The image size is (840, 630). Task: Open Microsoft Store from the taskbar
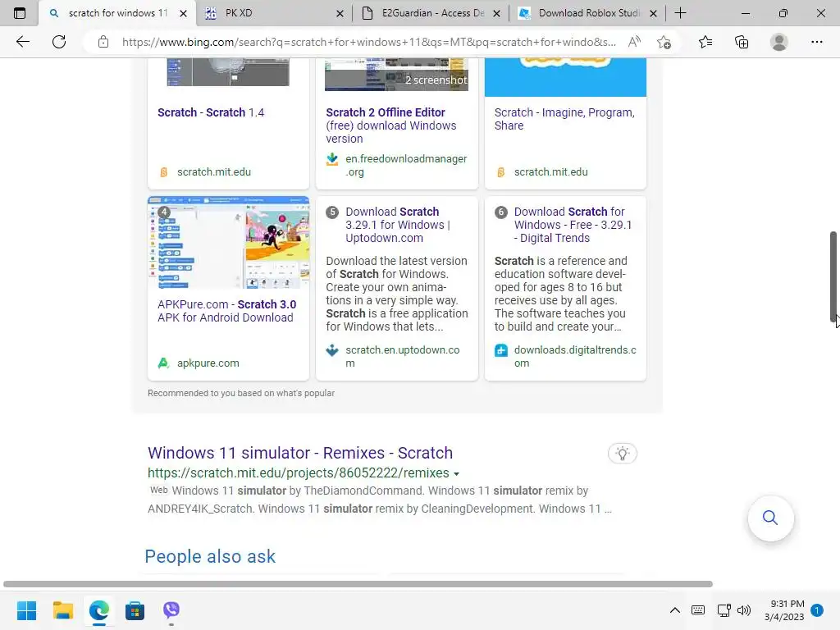point(135,610)
